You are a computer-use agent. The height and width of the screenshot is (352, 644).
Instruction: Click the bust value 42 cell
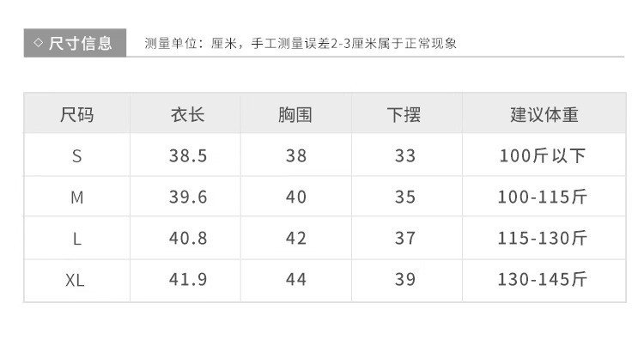point(295,239)
